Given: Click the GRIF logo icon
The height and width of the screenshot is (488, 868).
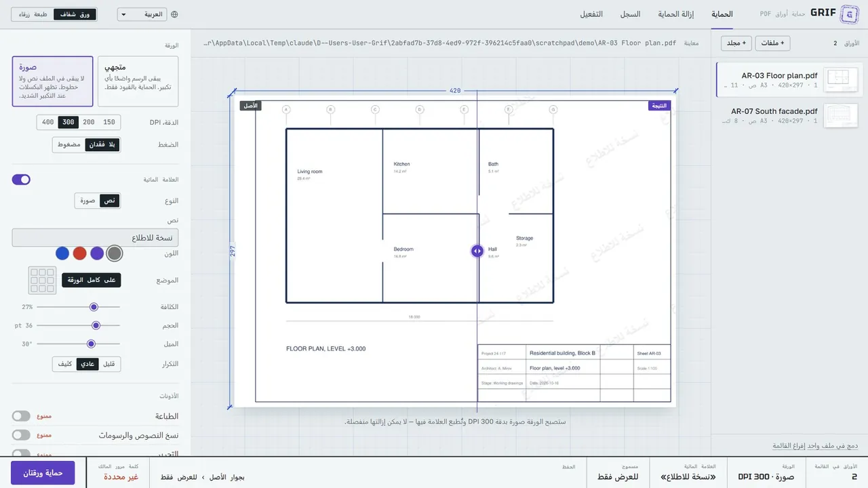Looking at the screenshot, I should point(849,14).
